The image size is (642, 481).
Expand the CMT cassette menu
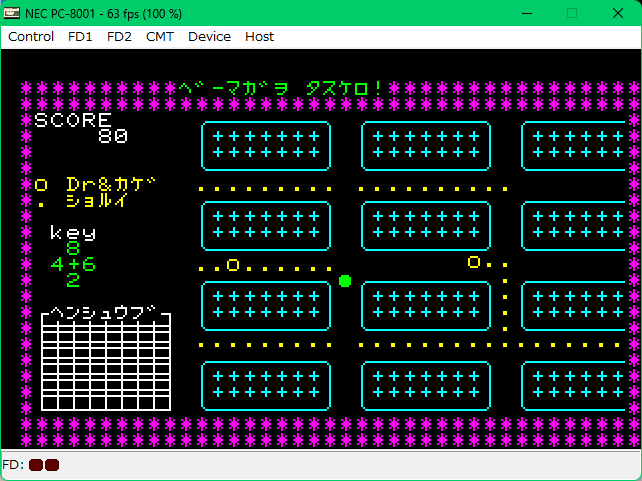159,36
